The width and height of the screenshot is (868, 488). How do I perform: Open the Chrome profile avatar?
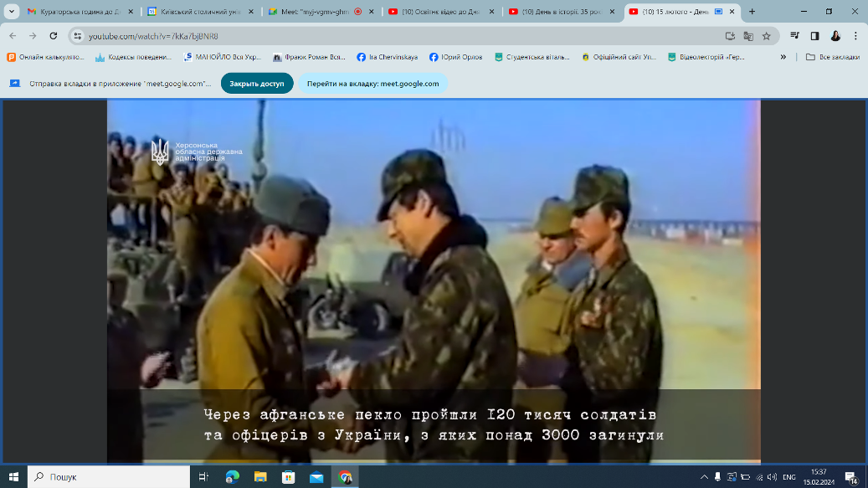pyautogui.click(x=835, y=36)
